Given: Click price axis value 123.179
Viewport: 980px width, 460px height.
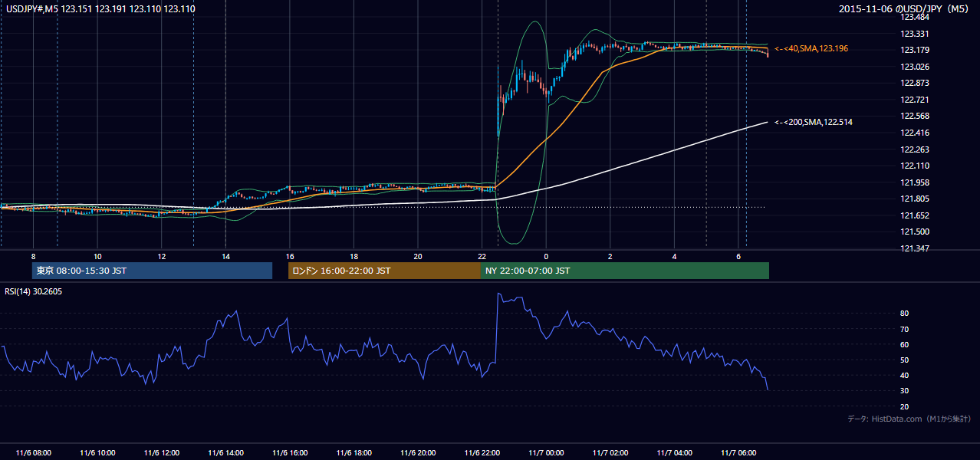Looking at the screenshot, I should click(915, 50).
